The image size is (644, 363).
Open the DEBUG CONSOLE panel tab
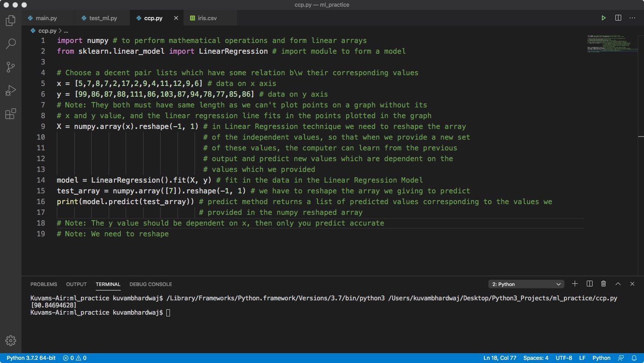tap(151, 284)
